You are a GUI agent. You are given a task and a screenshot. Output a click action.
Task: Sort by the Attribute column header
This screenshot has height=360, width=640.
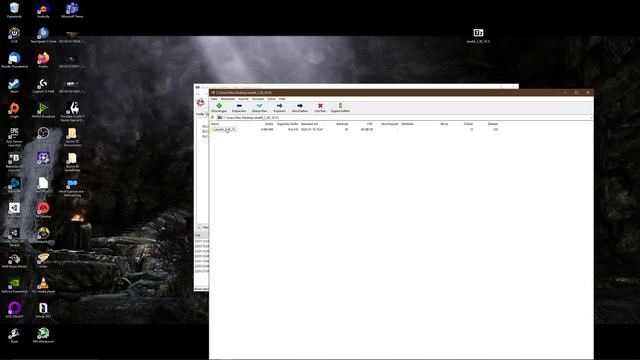tap(342, 124)
